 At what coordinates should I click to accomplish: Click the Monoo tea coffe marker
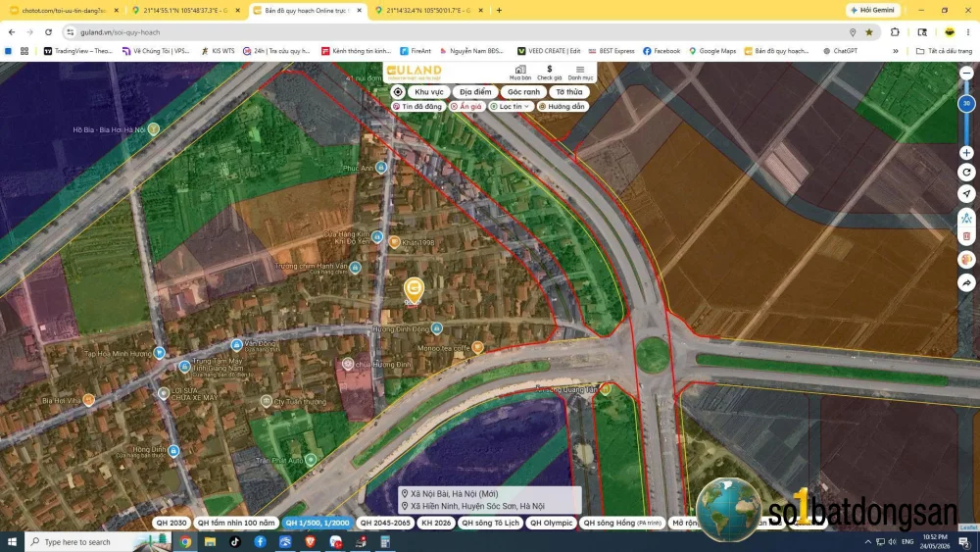point(477,347)
